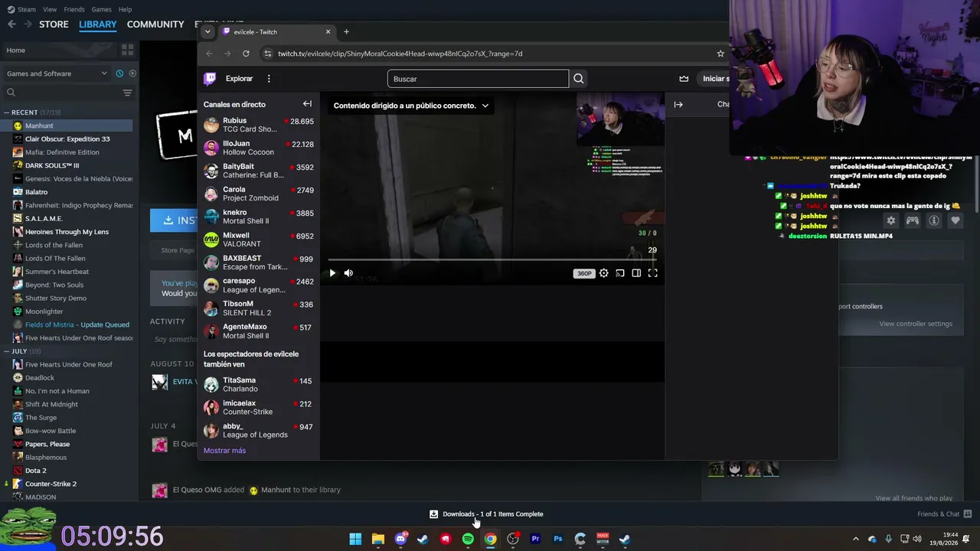Image resolution: width=980 pixels, height=551 pixels.
Task: Play the Twitch clip
Action: click(332, 273)
